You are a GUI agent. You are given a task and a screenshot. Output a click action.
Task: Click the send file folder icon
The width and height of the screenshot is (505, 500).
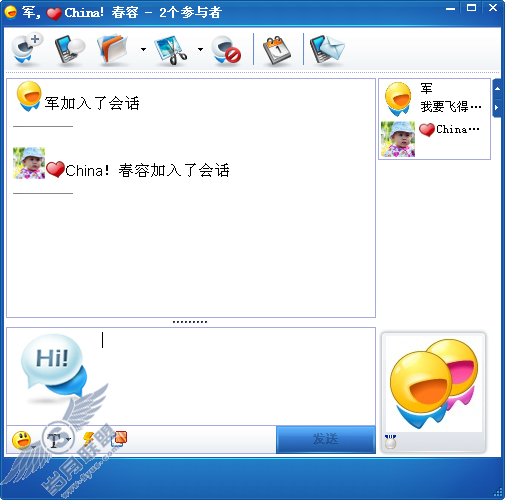pyautogui.click(x=113, y=50)
